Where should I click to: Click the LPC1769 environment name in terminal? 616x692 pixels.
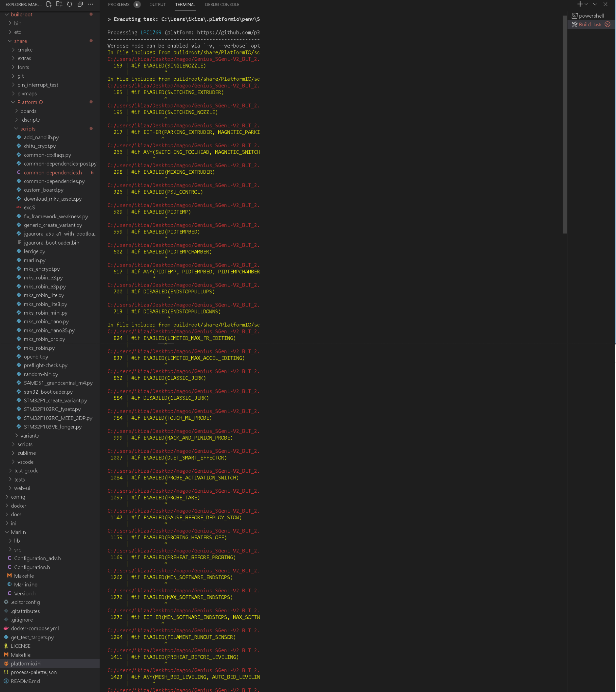tap(151, 32)
